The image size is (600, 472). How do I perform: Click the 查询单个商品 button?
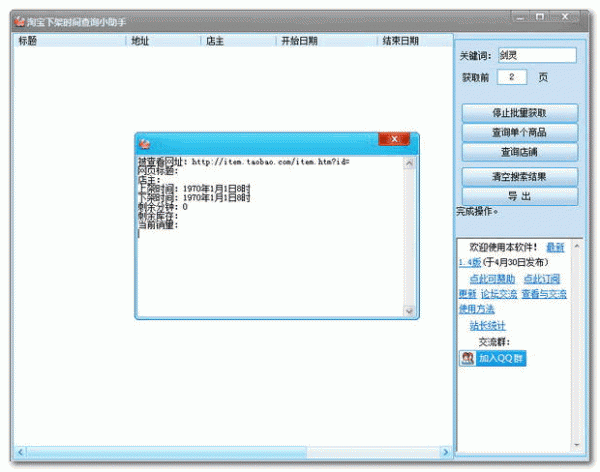[x=520, y=132]
